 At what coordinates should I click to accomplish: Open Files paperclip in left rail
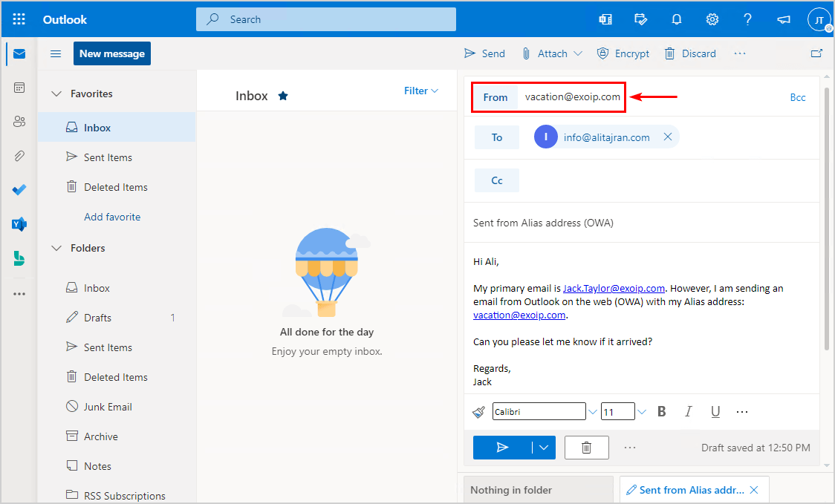(x=19, y=156)
